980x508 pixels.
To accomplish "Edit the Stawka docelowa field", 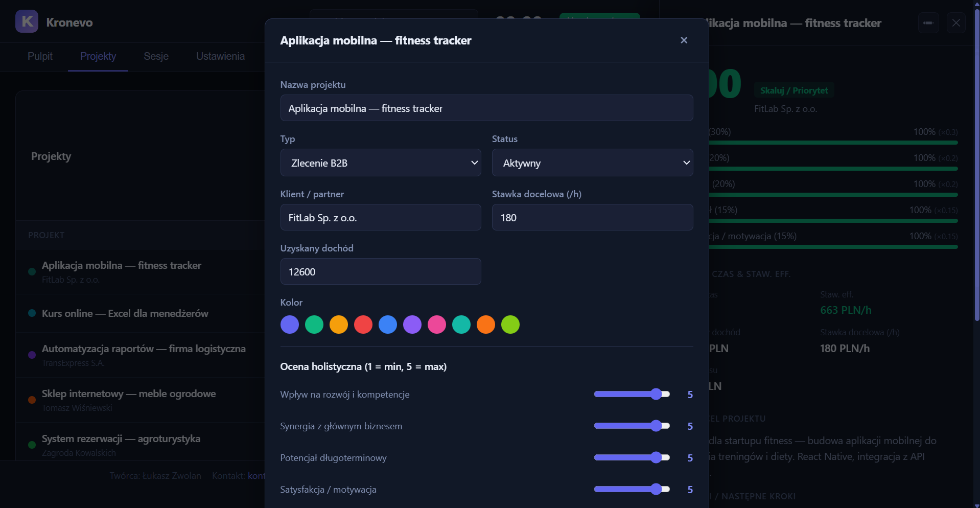I will click(592, 218).
